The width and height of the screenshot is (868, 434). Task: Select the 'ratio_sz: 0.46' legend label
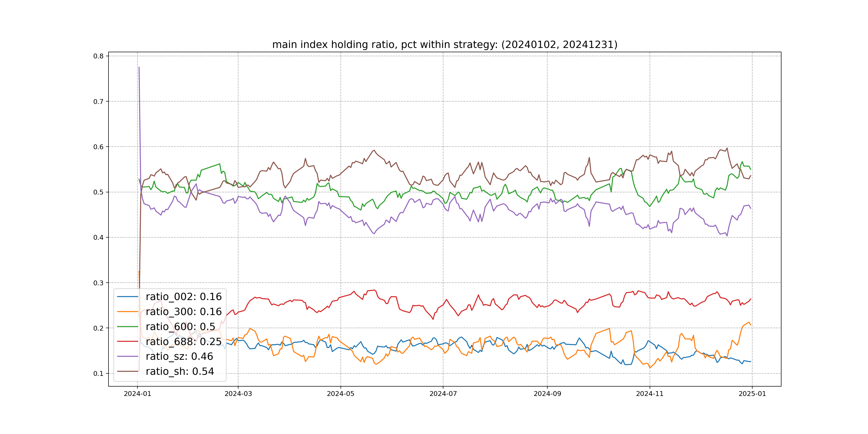pyautogui.click(x=179, y=356)
